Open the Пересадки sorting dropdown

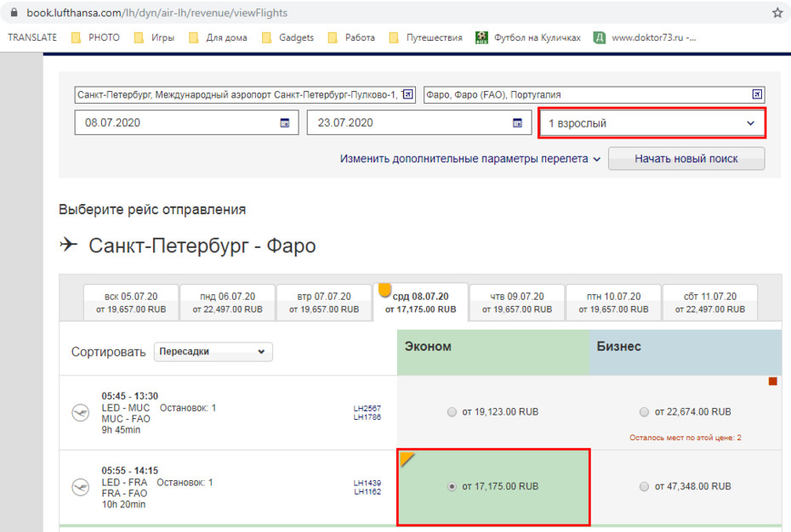[213, 352]
